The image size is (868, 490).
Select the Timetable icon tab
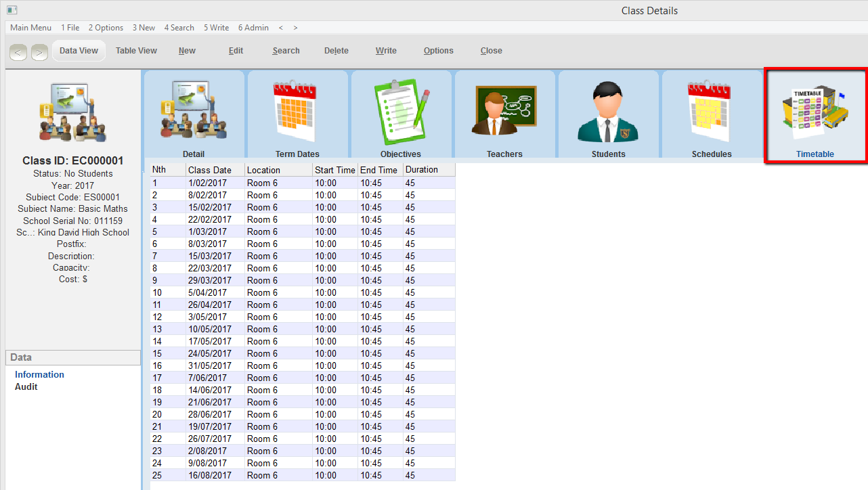815,115
